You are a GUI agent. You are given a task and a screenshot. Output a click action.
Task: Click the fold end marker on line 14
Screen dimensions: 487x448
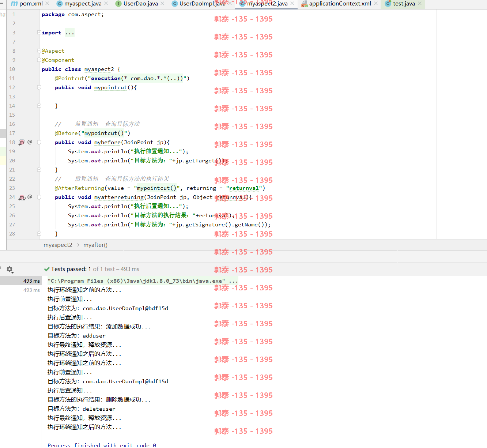39,105
